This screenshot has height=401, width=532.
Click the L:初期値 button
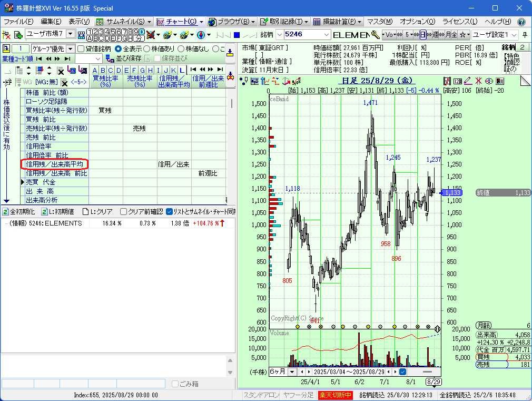58,211
